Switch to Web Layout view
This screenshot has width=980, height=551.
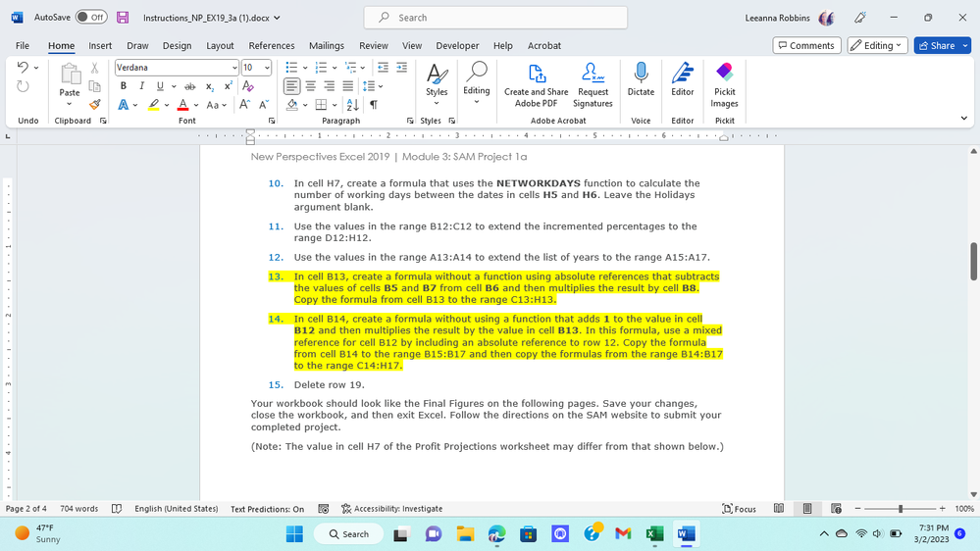tap(836, 509)
